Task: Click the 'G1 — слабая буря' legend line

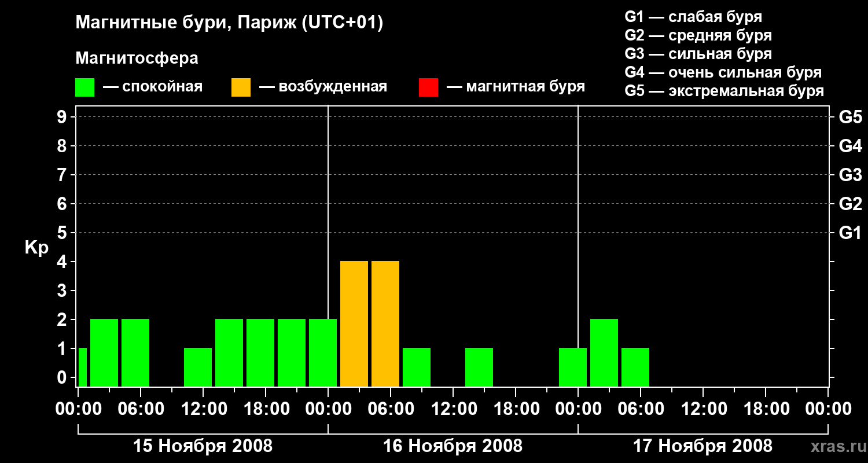Action: click(693, 16)
